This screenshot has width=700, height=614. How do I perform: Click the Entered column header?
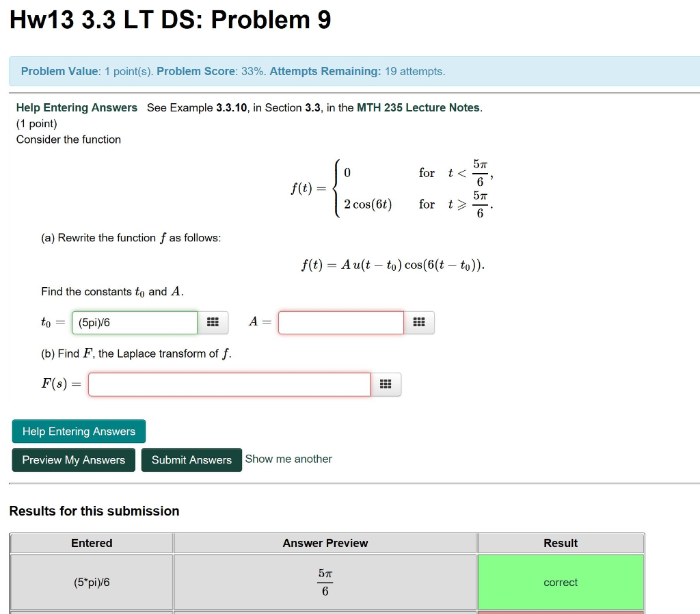(x=91, y=543)
